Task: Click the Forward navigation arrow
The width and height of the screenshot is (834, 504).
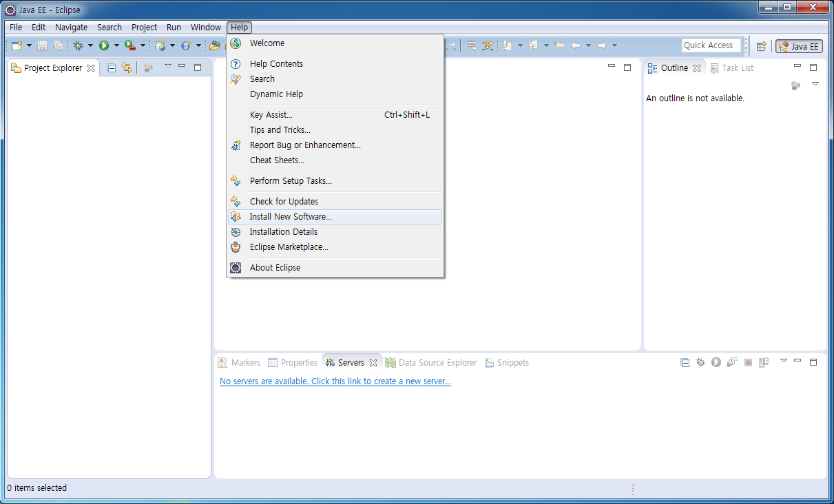Action: pyautogui.click(x=602, y=45)
